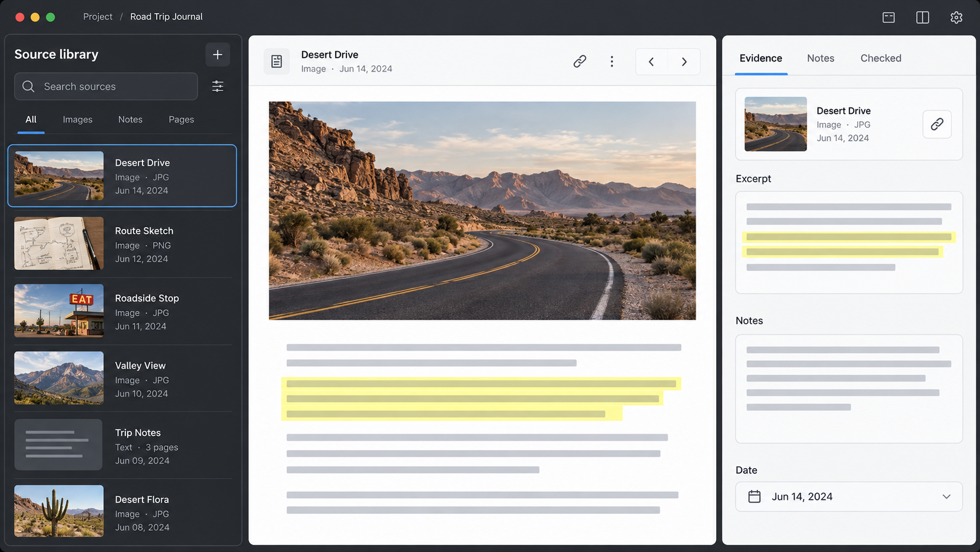Expand the Date dropdown chevron
Screen dimensions: 980x552
947,497
